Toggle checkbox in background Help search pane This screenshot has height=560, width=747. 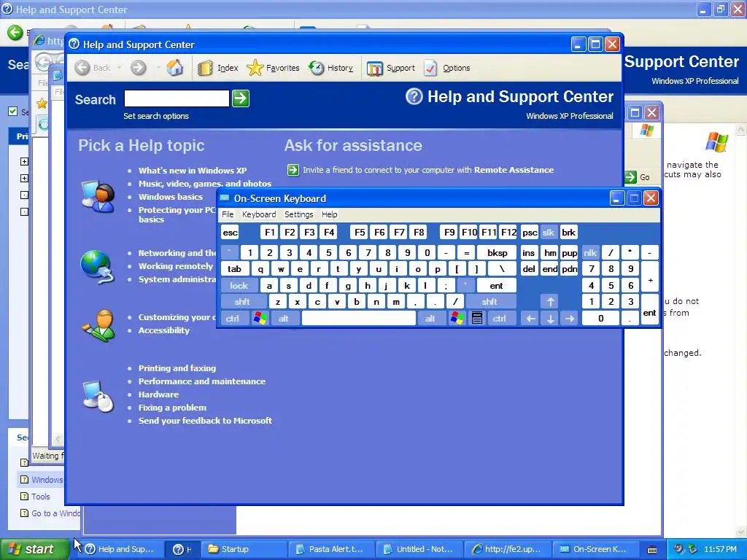click(13, 112)
